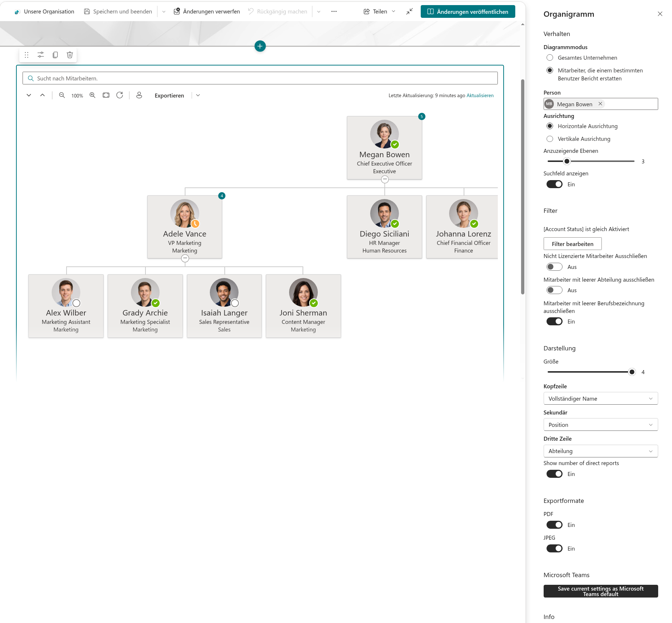Click Speichern und beenden
Screen dimensions: 672x623
[118, 12]
